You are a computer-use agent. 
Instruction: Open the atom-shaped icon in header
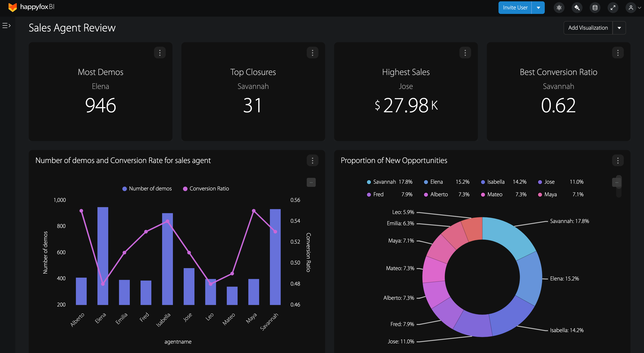[x=559, y=7]
